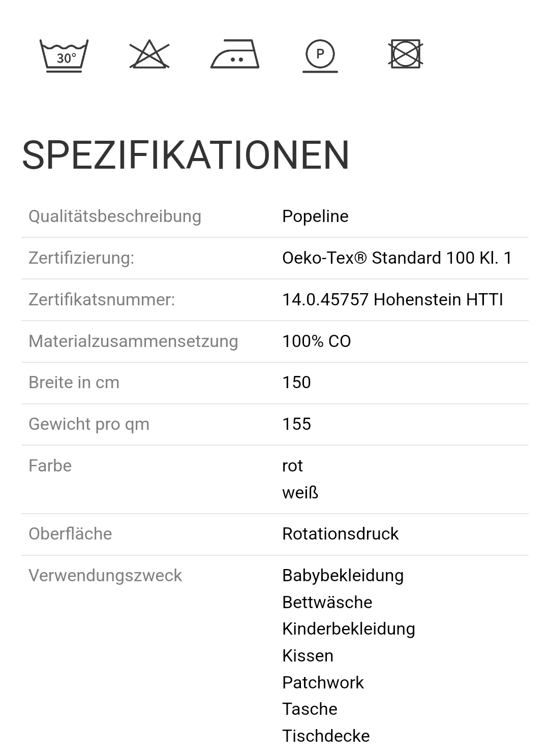Click the Kinderbekleidung usage entry
Screen dimensions: 549x756
[x=348, y=629]
